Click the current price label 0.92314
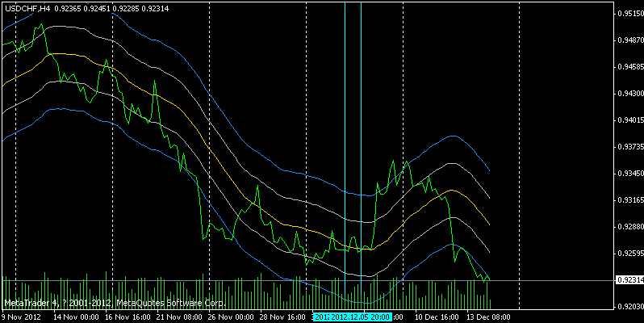This screenshot has width=644, height=323. tap(630, 280)
